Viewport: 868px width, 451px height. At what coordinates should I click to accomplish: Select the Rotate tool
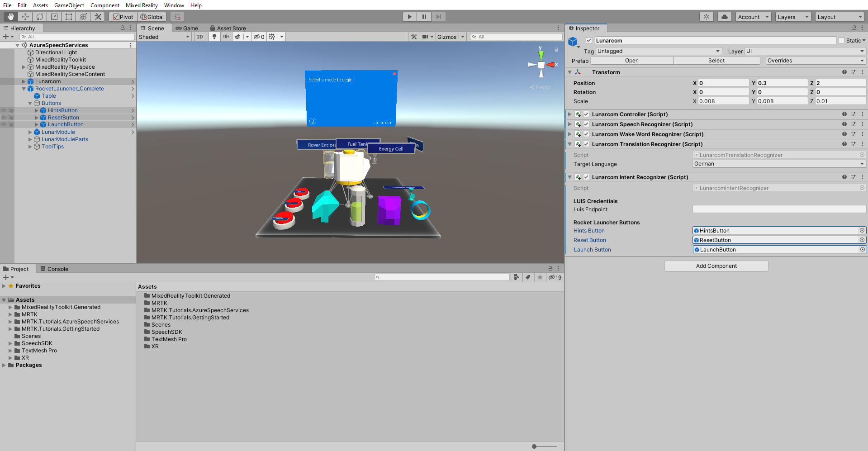40,17
